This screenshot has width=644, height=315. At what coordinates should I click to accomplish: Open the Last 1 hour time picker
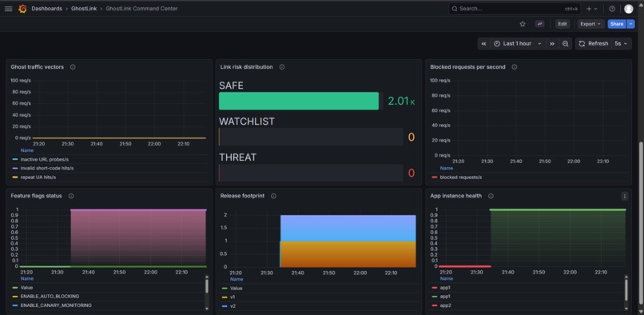pyautogui.click(x=518, y=44)
